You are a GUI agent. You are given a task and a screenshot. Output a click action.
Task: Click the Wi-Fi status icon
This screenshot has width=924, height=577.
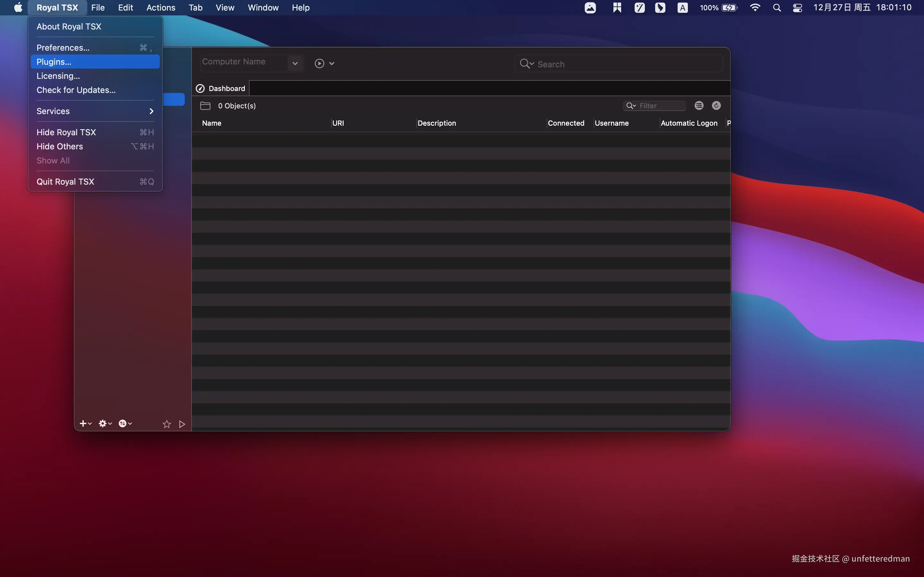755,8
